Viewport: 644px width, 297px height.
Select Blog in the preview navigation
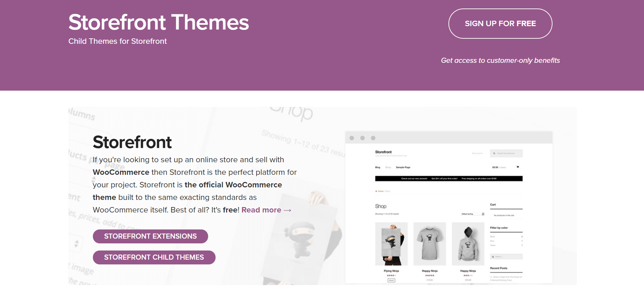378,167
